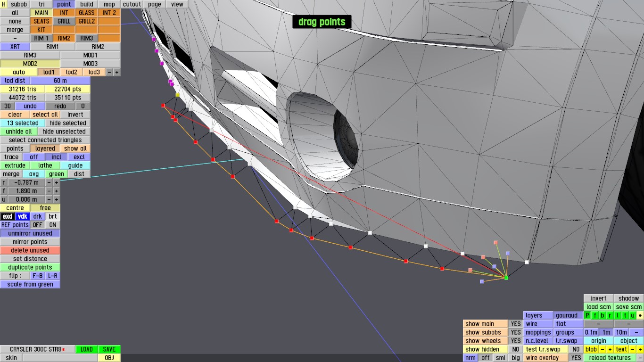Select gouraud shading mode

[x=568, y=315]
